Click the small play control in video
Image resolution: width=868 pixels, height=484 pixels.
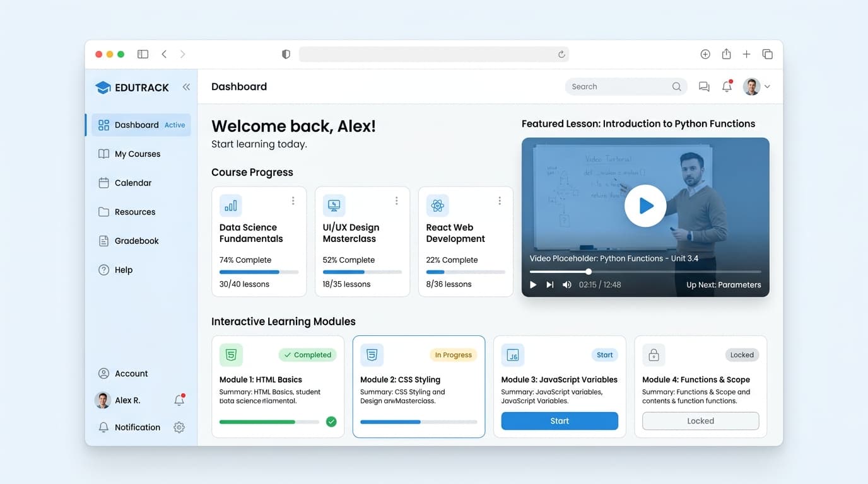(x=533, y=285)
